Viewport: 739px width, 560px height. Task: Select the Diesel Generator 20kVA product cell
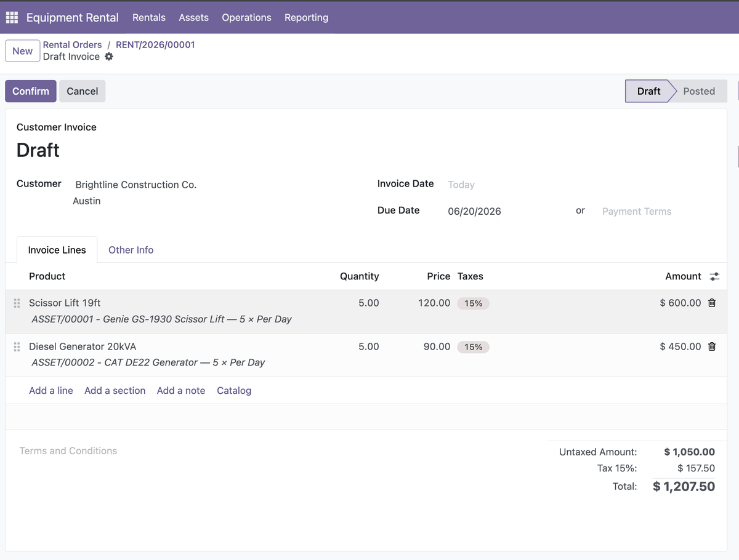click(x=83, y=346)
